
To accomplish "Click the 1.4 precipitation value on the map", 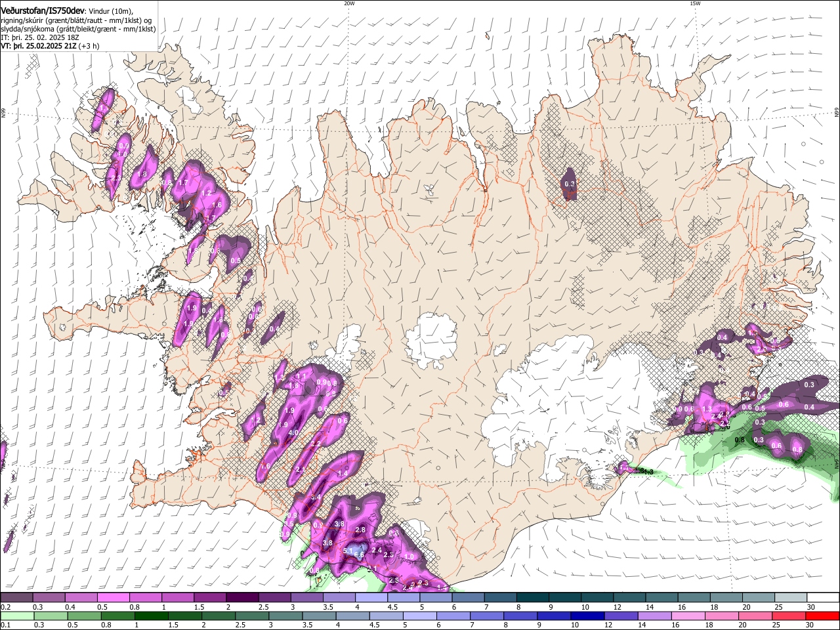I will [343, 473].
